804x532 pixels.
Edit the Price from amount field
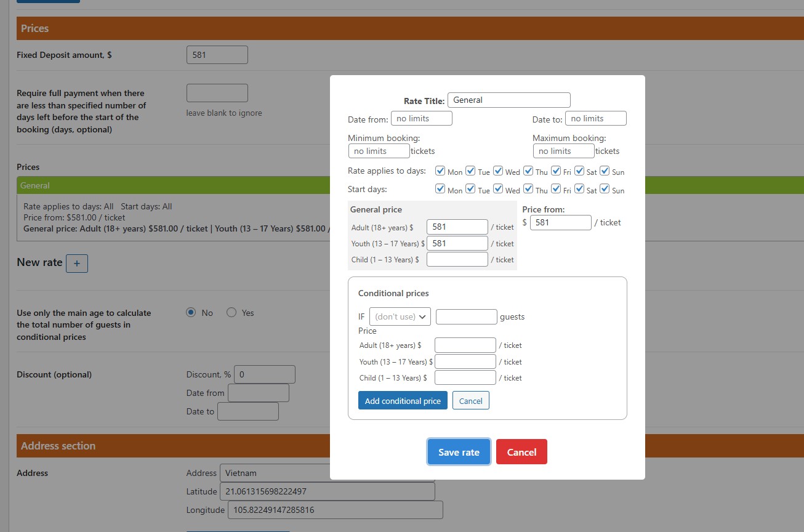click(x=560, y=222)
